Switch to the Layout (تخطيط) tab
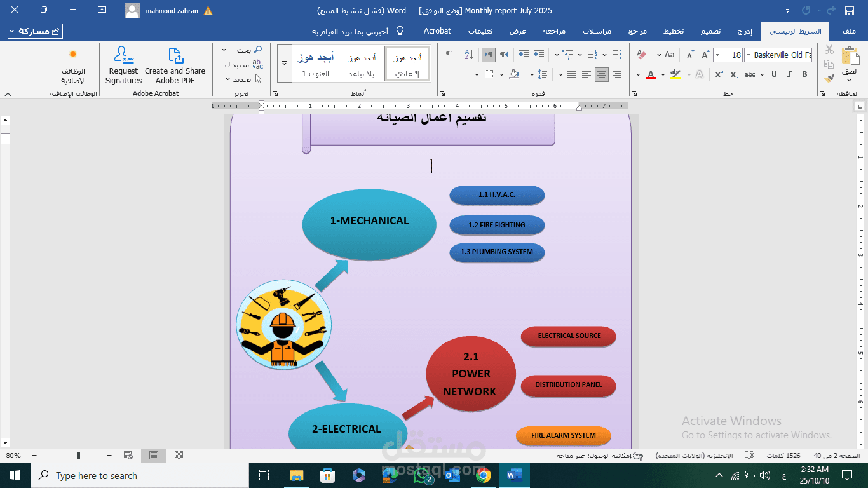868x488 pixels. (674, 31)
